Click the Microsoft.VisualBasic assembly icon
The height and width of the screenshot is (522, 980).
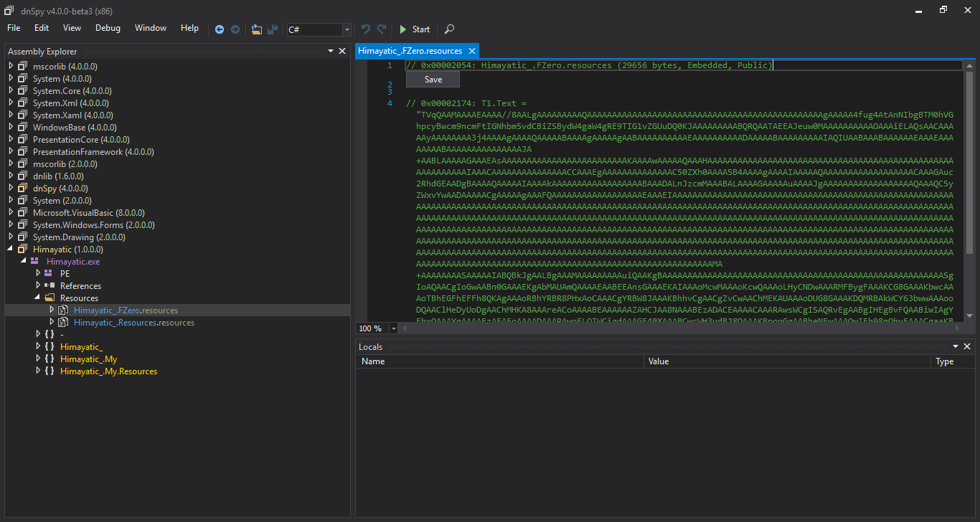pyautogui.click(x=23, y=213)
